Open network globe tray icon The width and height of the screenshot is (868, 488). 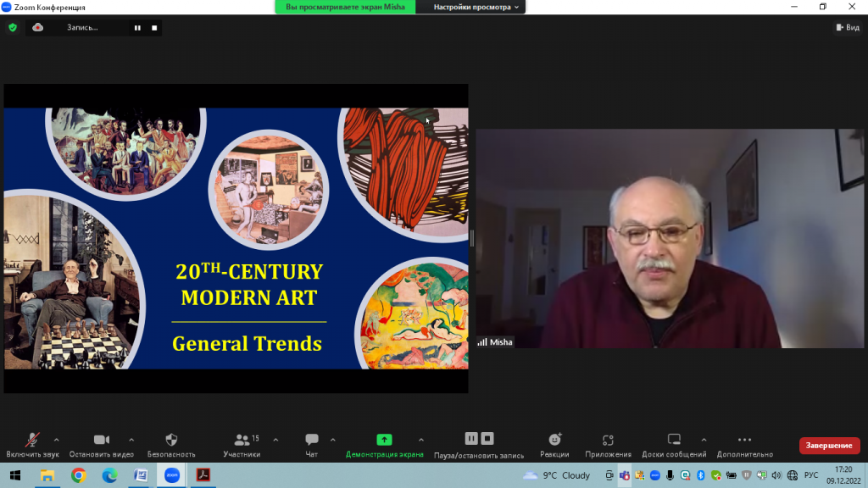(793, 475)
